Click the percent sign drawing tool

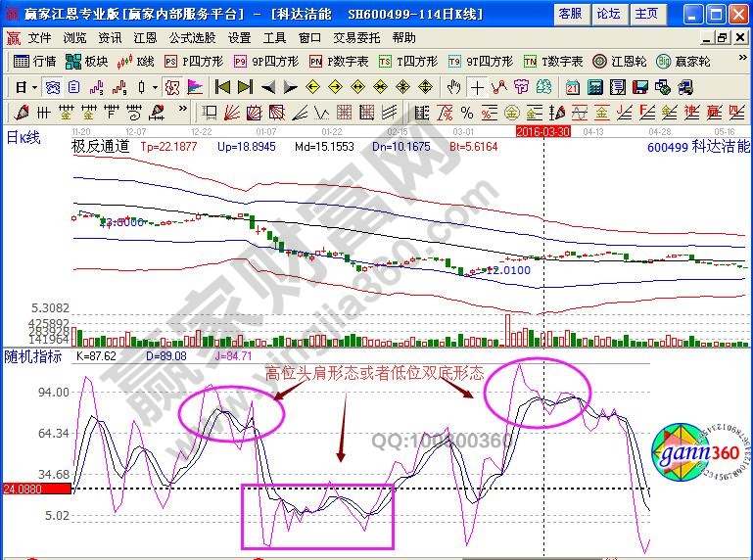pos(467,112)
